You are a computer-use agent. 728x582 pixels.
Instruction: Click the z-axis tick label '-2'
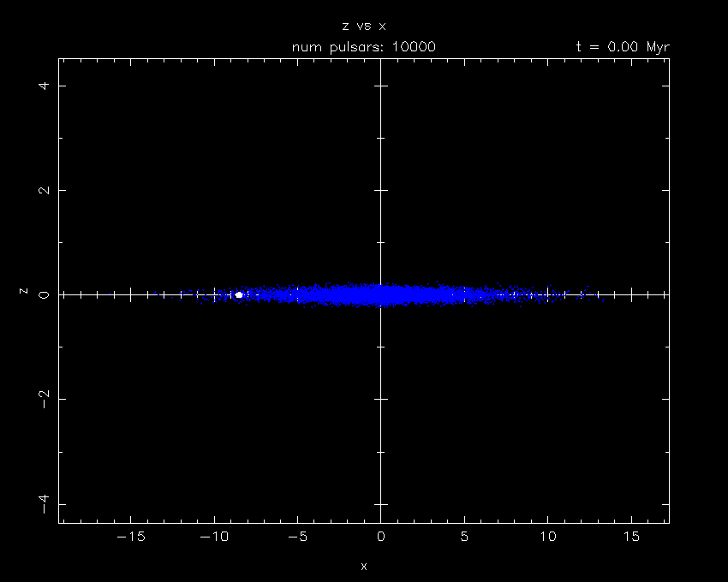click(44, 399)
